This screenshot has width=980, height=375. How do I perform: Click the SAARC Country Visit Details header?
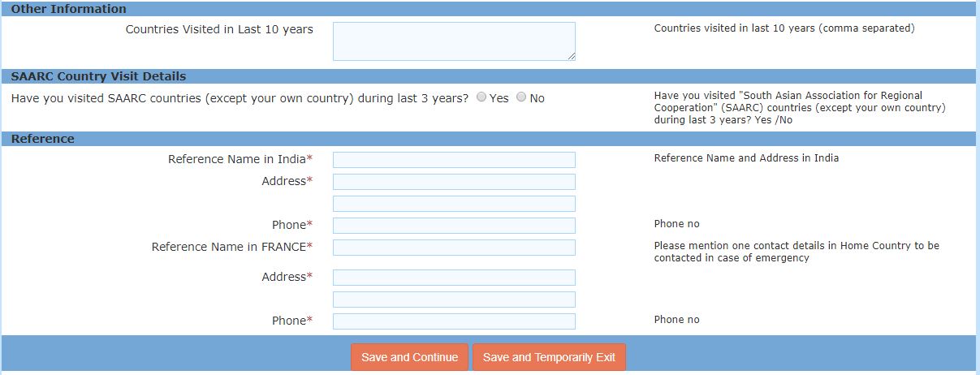(98, 76)
